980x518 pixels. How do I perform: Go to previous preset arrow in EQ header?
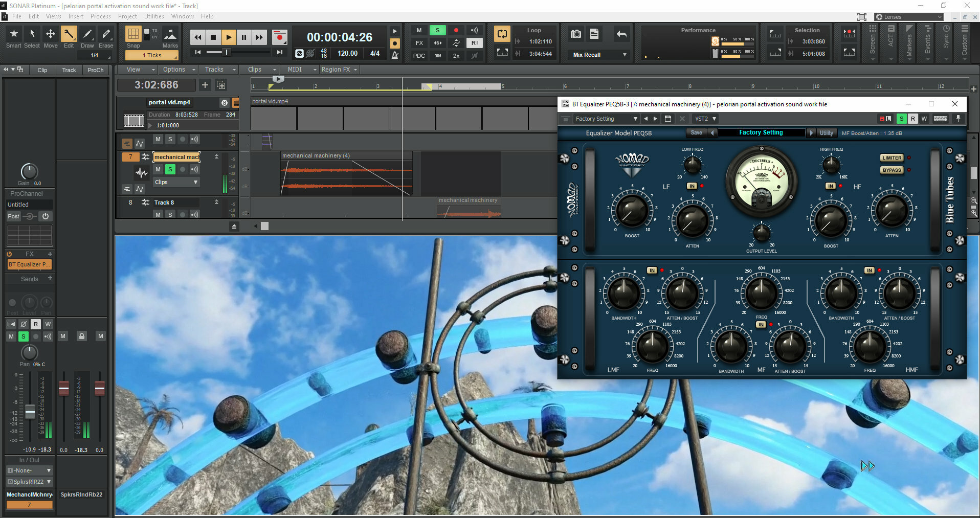click(645, 119)
